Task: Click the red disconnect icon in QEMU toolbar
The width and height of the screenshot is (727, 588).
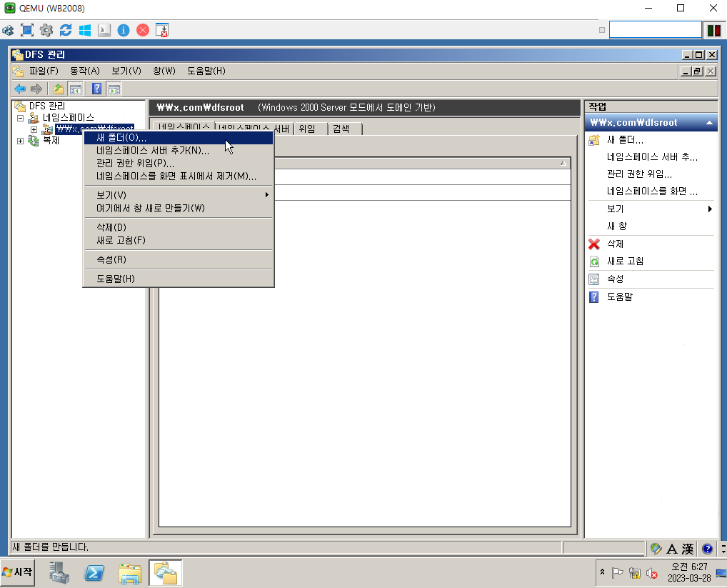Action: coord(143,30)
